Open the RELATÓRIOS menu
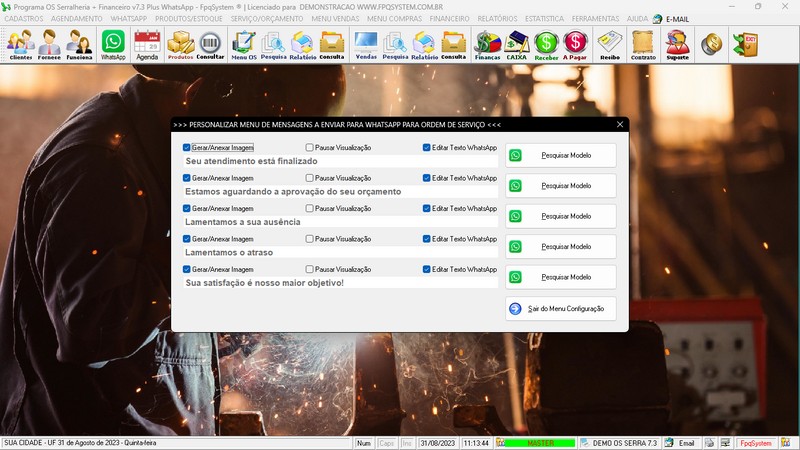800x450 pixels. click(497, 19)
